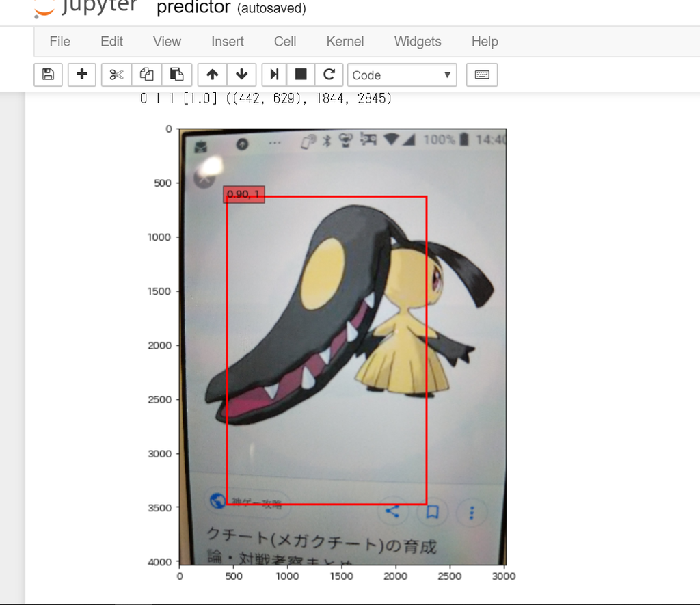Click the Jupyter logo
700x605 pixels.
point(85,8)
